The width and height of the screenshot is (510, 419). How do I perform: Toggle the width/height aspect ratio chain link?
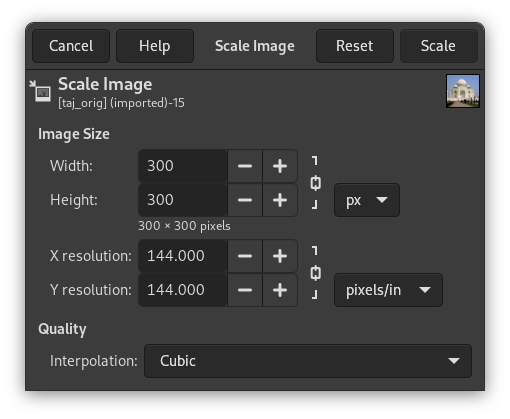[x=315, y=183]
